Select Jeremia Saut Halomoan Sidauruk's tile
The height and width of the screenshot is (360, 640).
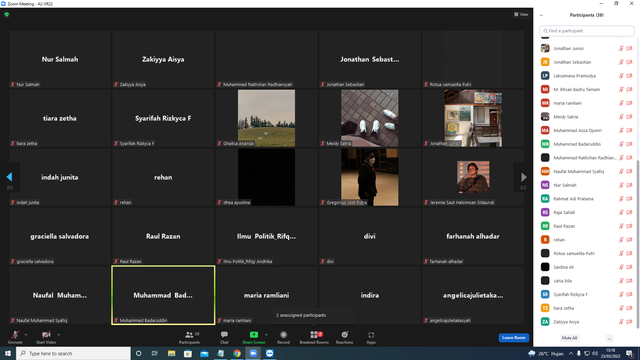[473, 177]
